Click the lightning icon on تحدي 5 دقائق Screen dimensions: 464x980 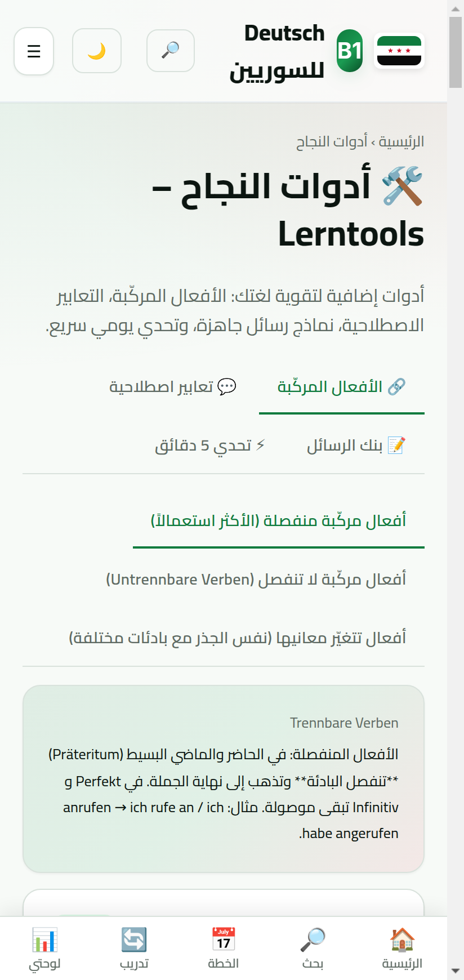(x=260, y=446)
